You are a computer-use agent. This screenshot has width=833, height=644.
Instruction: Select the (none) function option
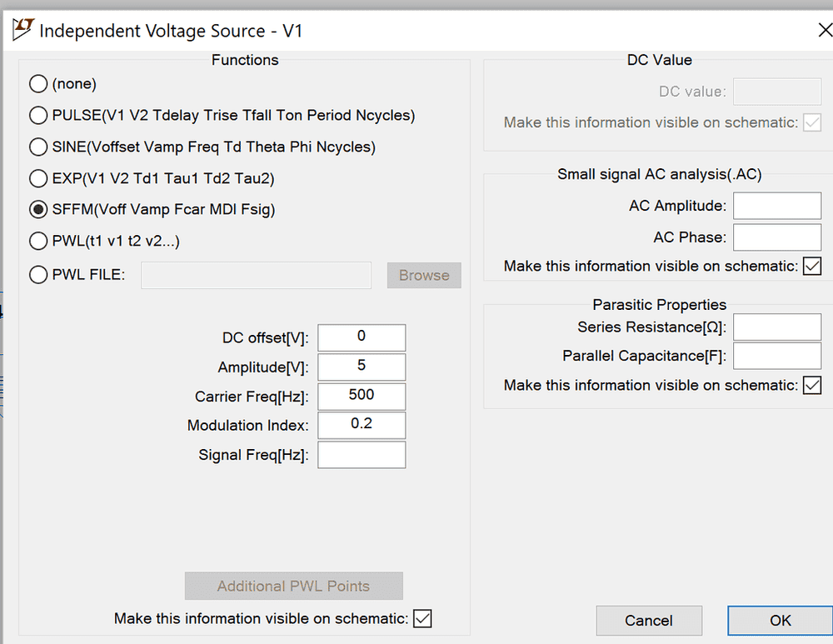38,84
